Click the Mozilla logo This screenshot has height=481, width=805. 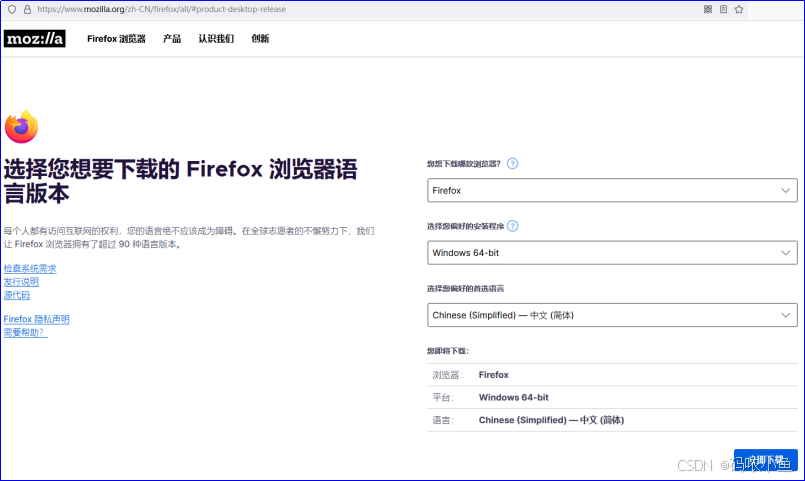point(34,39)
